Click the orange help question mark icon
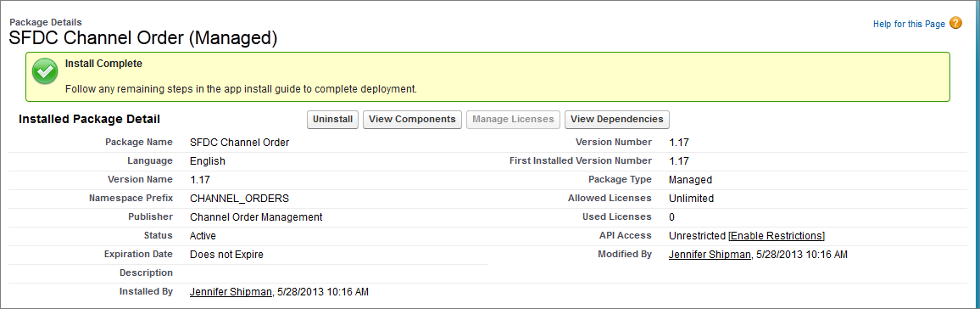The width and height of the screenshot is (980, 309). 955,24
